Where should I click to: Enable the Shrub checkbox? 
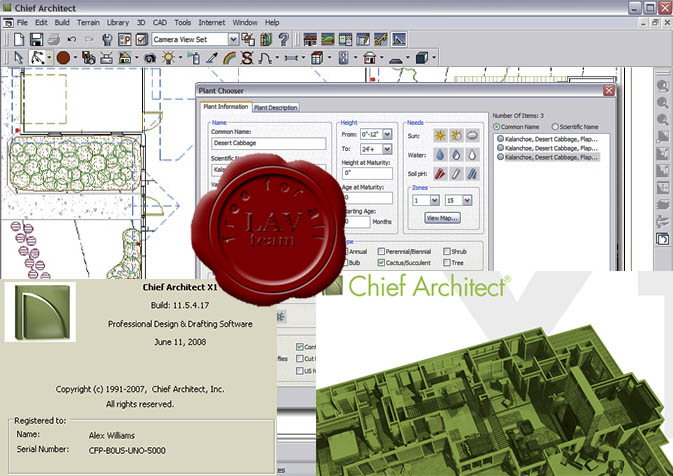[x=447, y=252]
